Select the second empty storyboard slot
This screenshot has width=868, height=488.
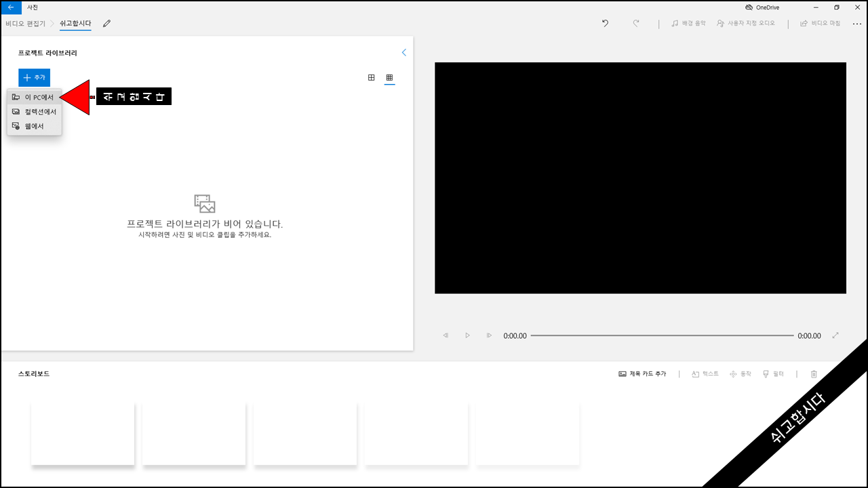[x=194, y=434]
